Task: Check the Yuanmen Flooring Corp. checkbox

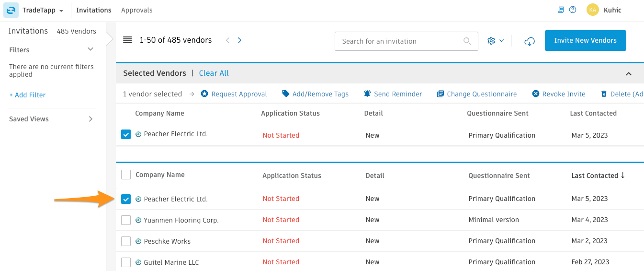Action: 126,220
